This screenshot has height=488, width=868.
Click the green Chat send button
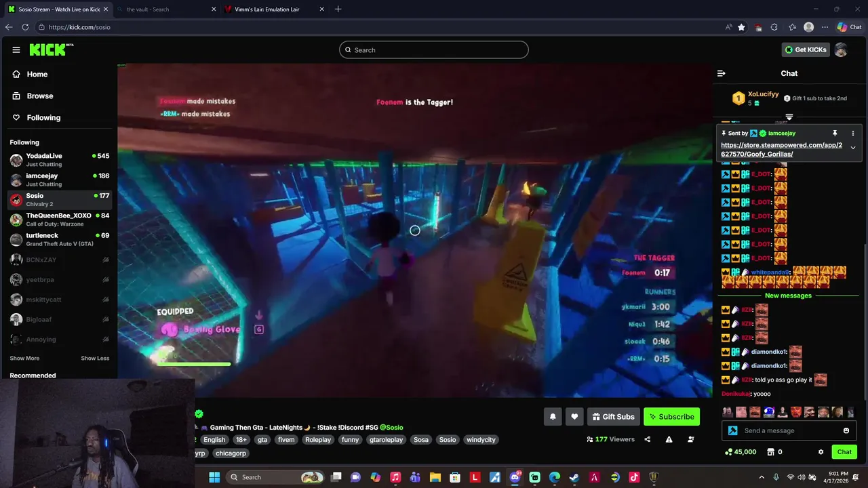(x=844, y=452)
